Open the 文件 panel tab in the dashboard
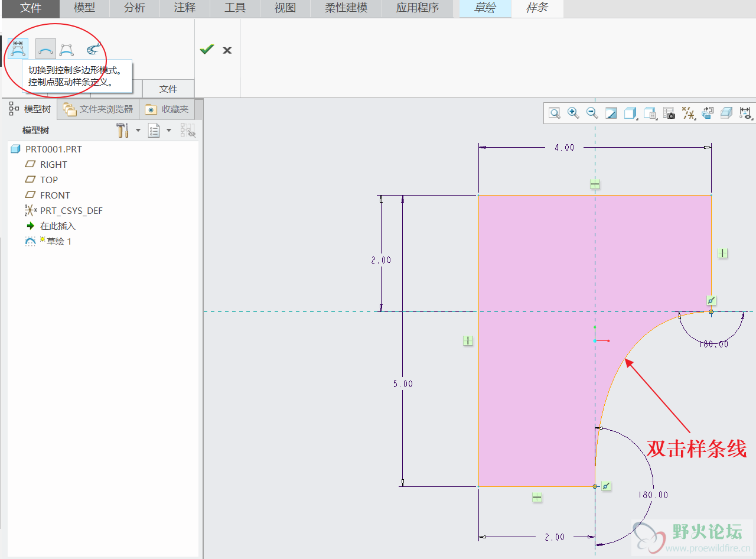The width and height of the screenshot is (756, 559). click(x=168, y=89)
